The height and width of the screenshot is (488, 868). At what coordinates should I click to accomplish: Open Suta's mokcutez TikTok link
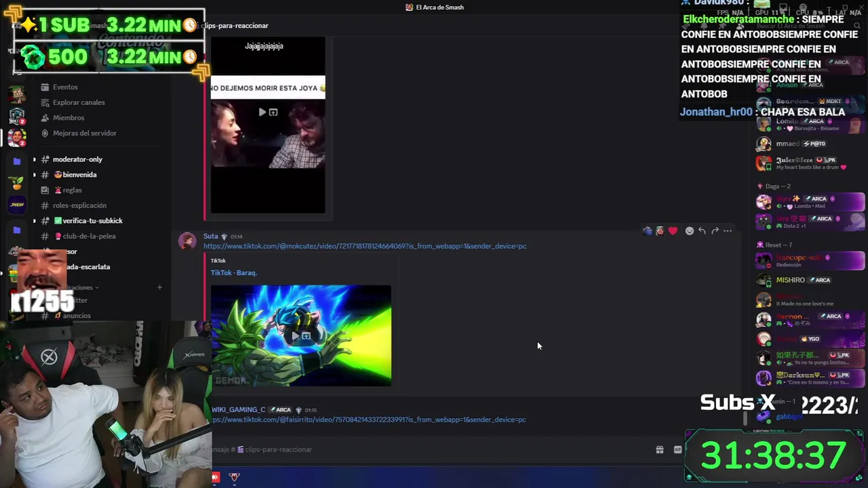click(365, 246)
